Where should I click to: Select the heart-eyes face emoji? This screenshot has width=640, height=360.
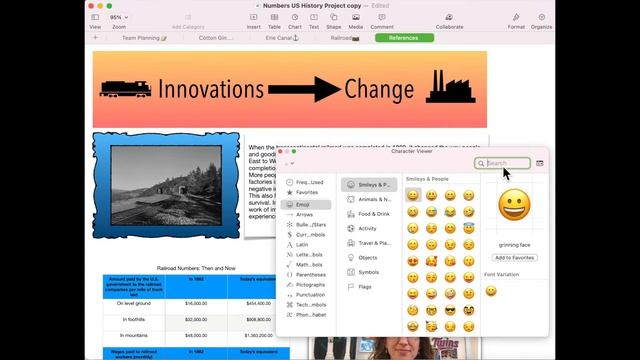click(x=413, y=261)
